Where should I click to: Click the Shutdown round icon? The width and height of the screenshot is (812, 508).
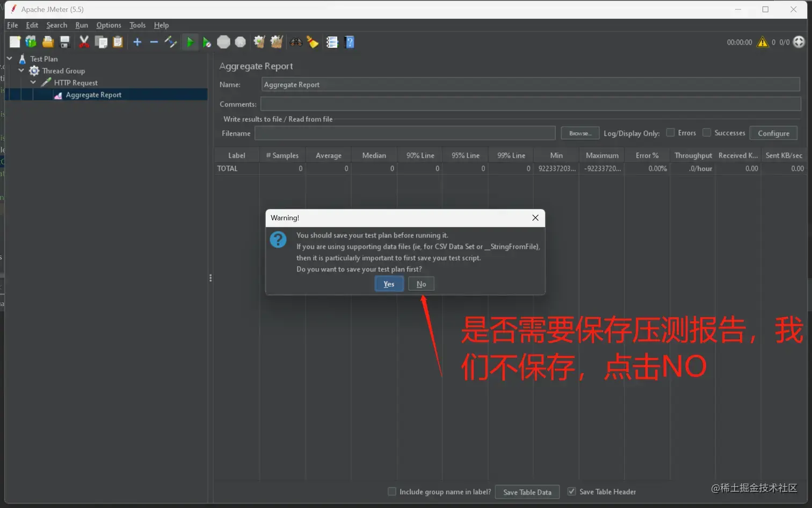coord(240,42)
